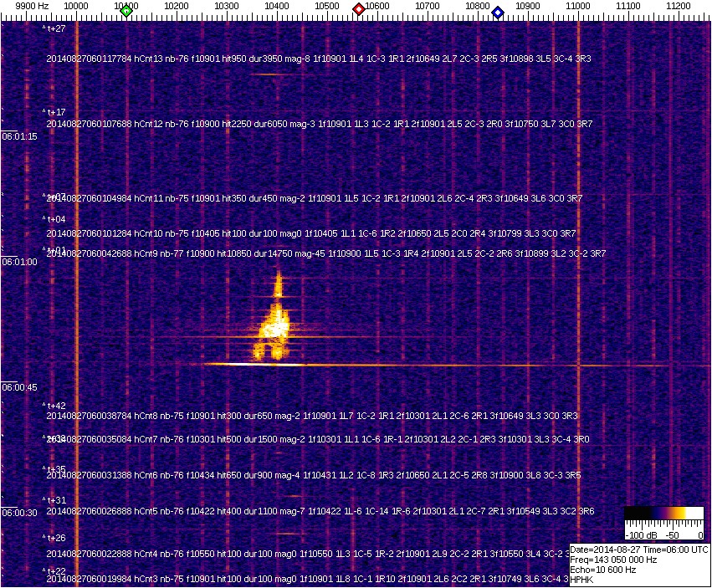
Task: Select the t+42 event marker
Action: [x=55, y=406]
